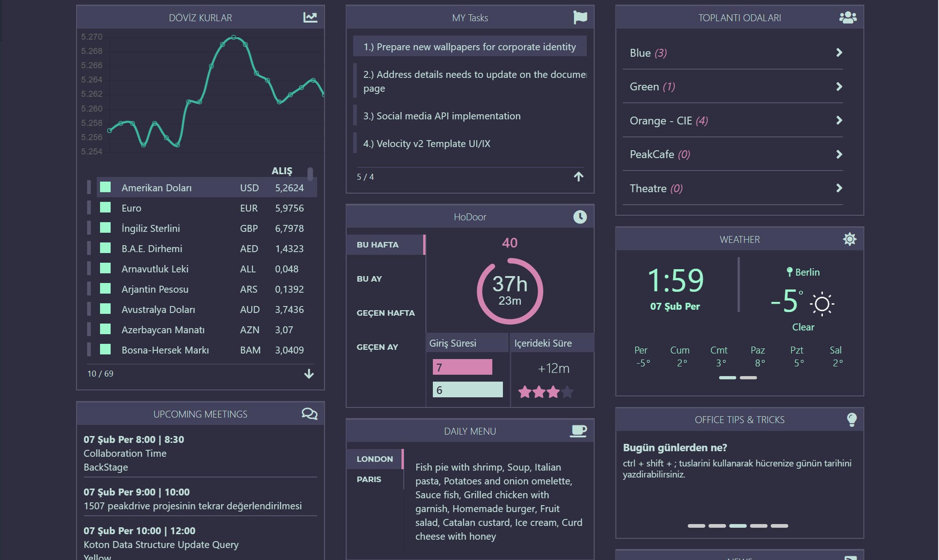The image size is (939, 560).
Task: Click the EUR value 5,9756
Action: [289, 208]
